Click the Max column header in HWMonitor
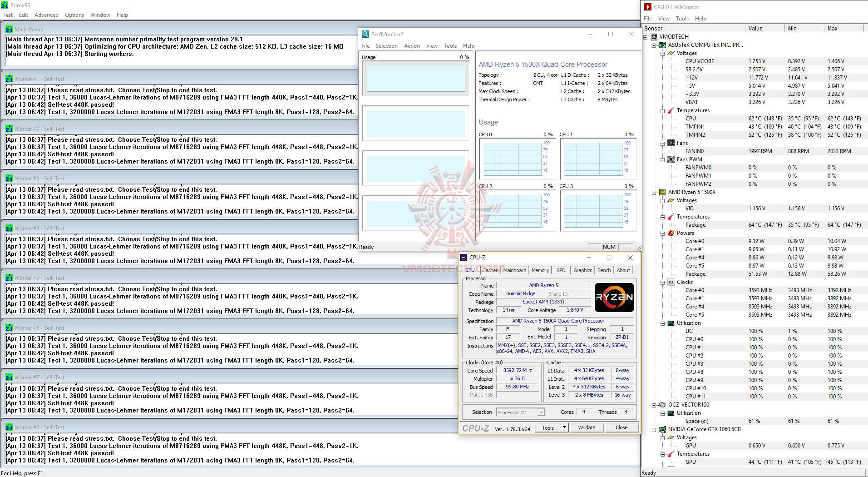Viewport: 868px width, 477px height. pos(843,28)
